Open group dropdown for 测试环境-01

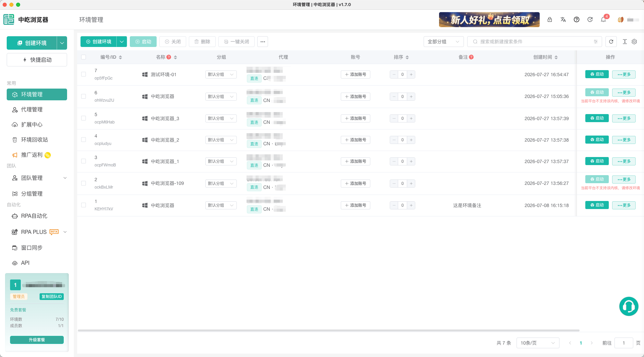(x=221, y=74)
